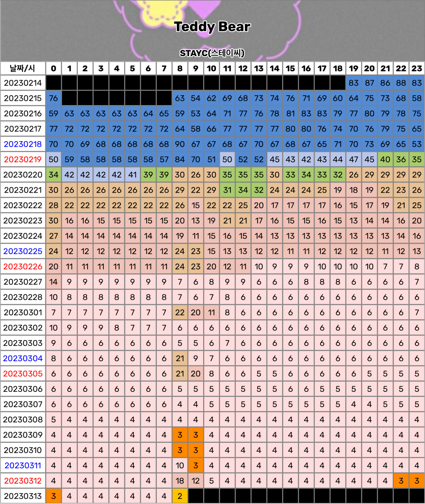Click the blue date label '20230304'
The height and width of the screenshot is (504, 425).
(x=23, y=359)
